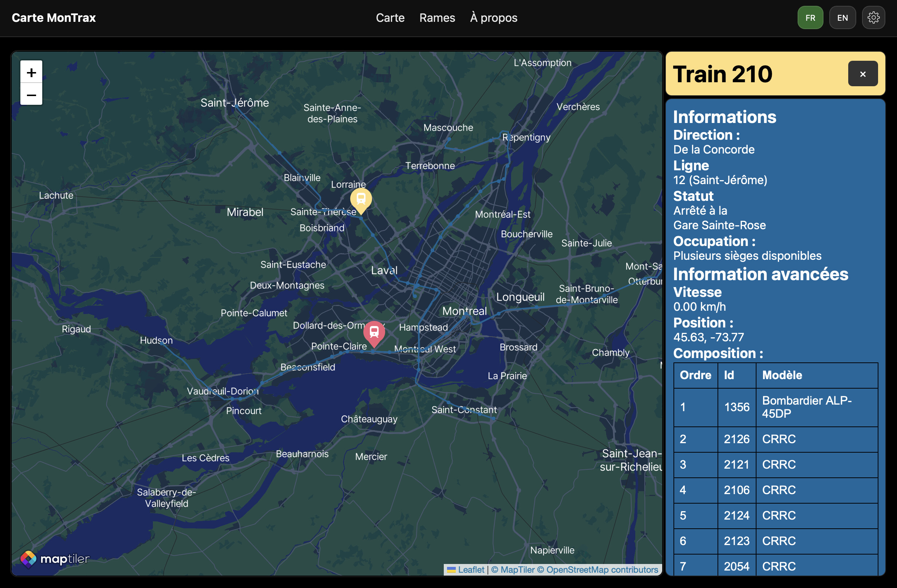Click the MapTiler logo on map
897x588 pixels.
[55, 559]
